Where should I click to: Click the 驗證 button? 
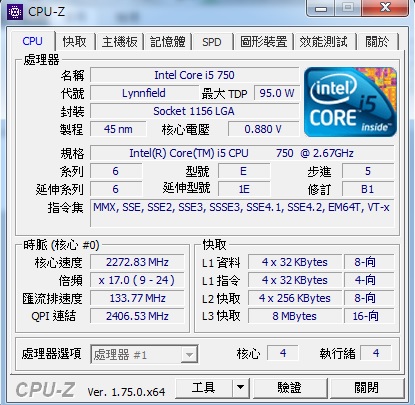pyautogui.click(x=290, y=388)
